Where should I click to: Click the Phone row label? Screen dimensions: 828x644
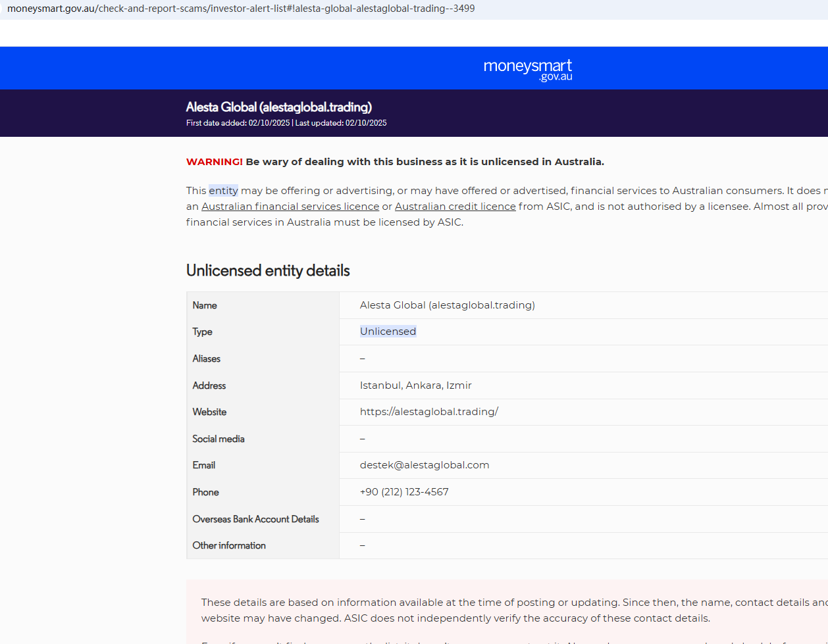(x=205, y=492)
